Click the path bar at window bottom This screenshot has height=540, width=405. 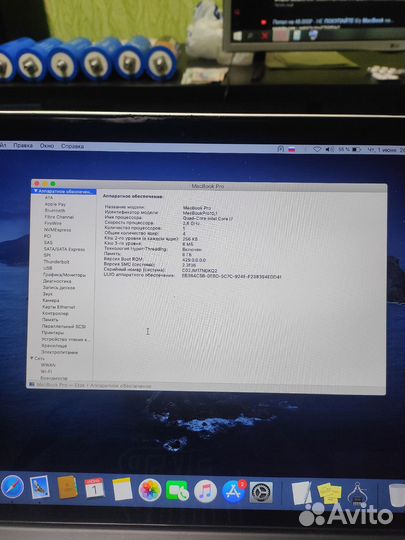coord(206,386)
